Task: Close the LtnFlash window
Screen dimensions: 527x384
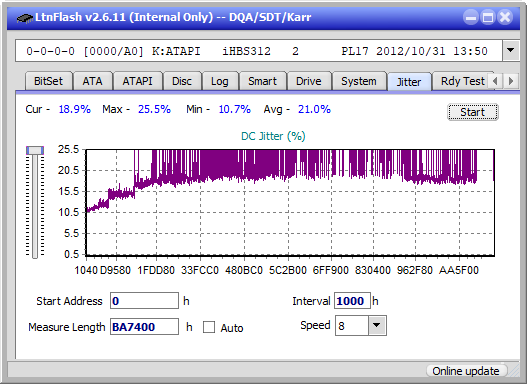Action: 505,17
